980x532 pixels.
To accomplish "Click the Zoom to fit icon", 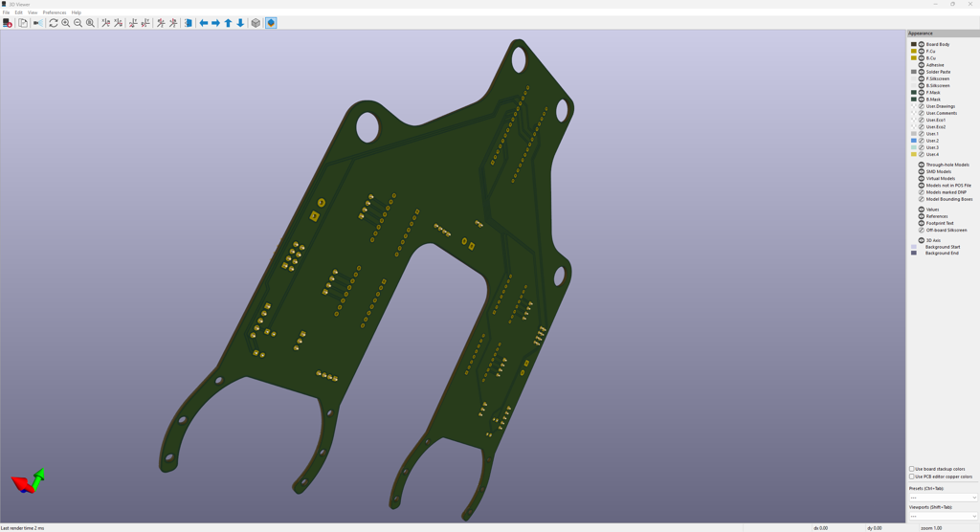I will [x=91, y=23].
